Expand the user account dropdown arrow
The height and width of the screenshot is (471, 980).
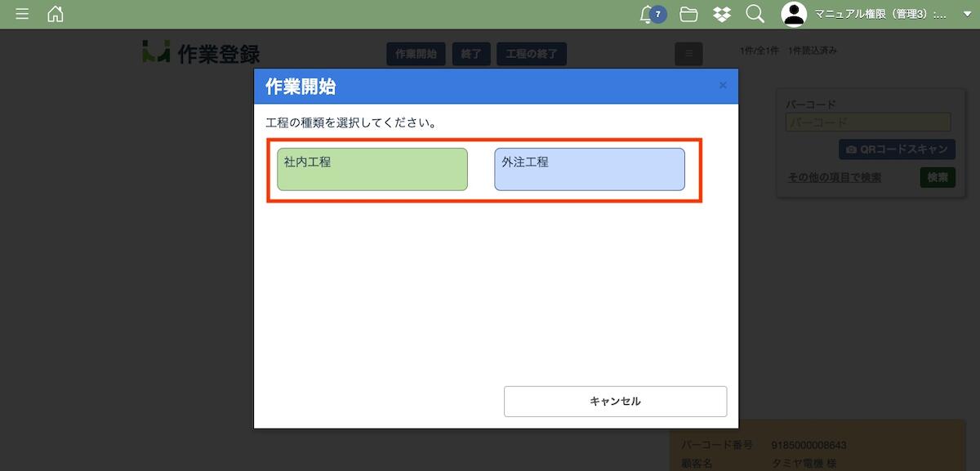coord(967,15)
